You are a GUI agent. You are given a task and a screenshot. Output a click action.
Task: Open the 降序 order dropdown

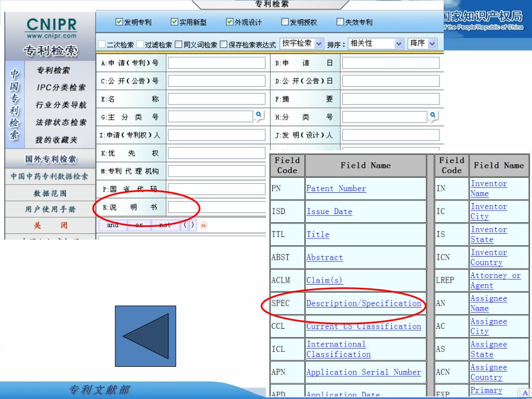coord(422,44)
